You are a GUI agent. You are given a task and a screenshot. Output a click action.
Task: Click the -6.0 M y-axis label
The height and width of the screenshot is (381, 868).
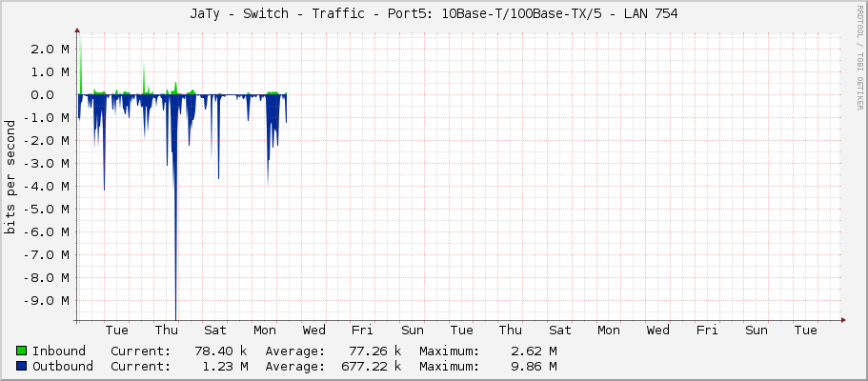click(x=47, y=231)
